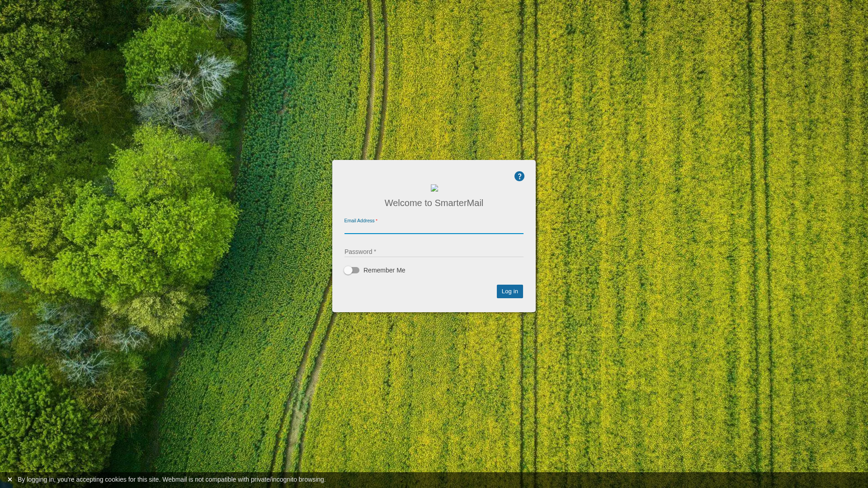Dismiss the cookie notice with X
Image resolution: width=868 pixels, height=488 pixels.
click(x=9, y=479)
